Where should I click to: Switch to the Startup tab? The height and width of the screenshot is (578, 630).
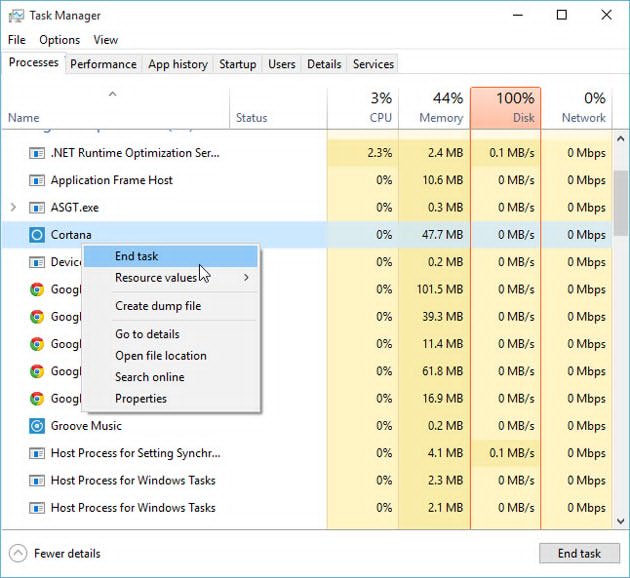pos(237,64)
